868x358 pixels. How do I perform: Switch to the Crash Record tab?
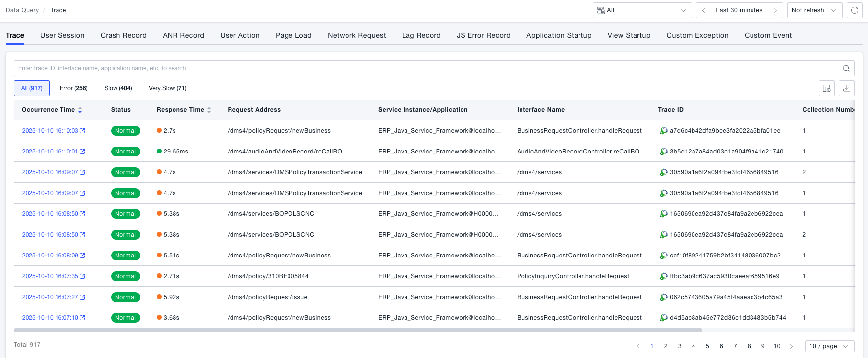tap(123, 35)
